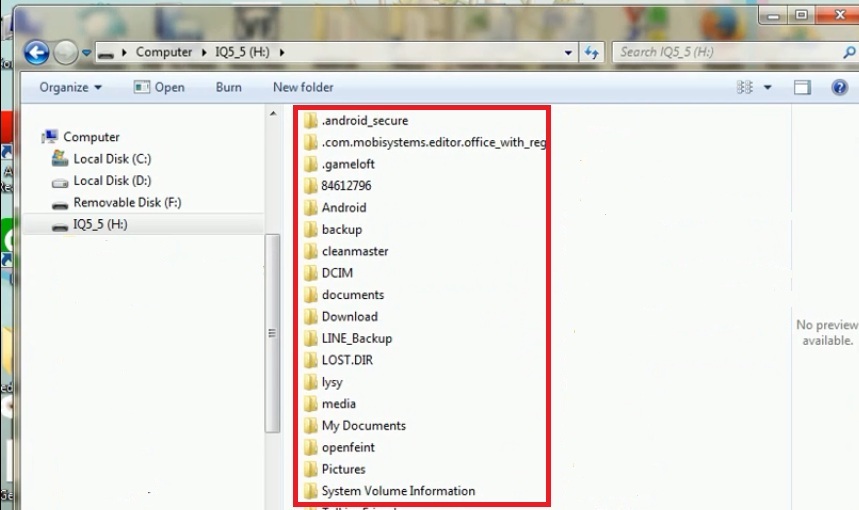Select the Android folder icon
This screenshot has height=510, width=859.
click(x=311, y=208)
